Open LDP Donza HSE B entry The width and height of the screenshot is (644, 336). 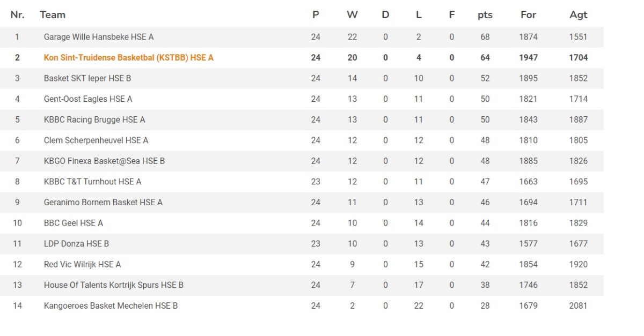76,244
